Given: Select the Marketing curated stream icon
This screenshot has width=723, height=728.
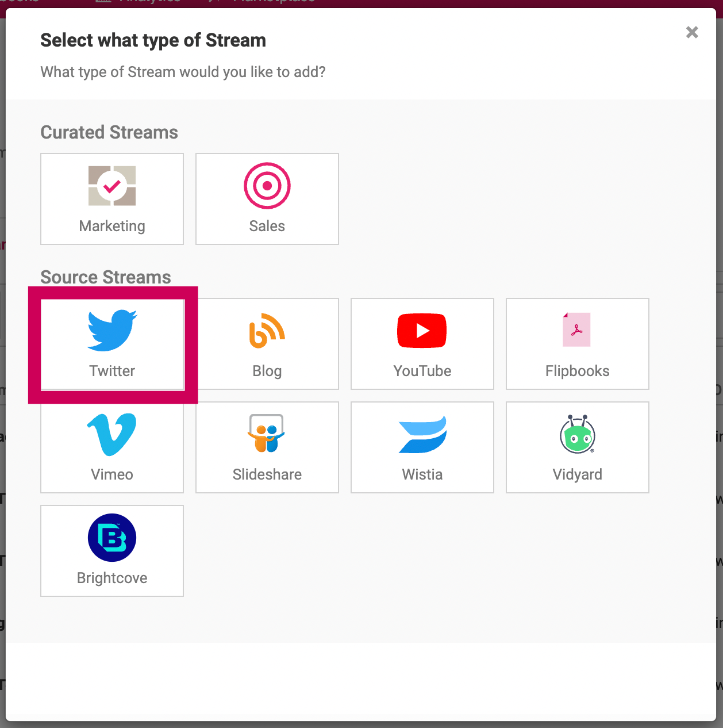Looking at the screenshot, I should coord(112,186).
